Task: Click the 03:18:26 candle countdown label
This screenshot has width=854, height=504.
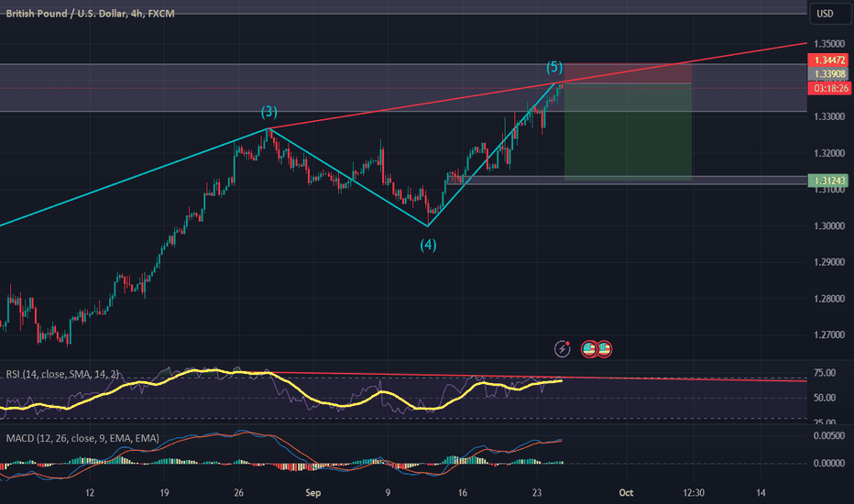Action: tap(830, 88)
